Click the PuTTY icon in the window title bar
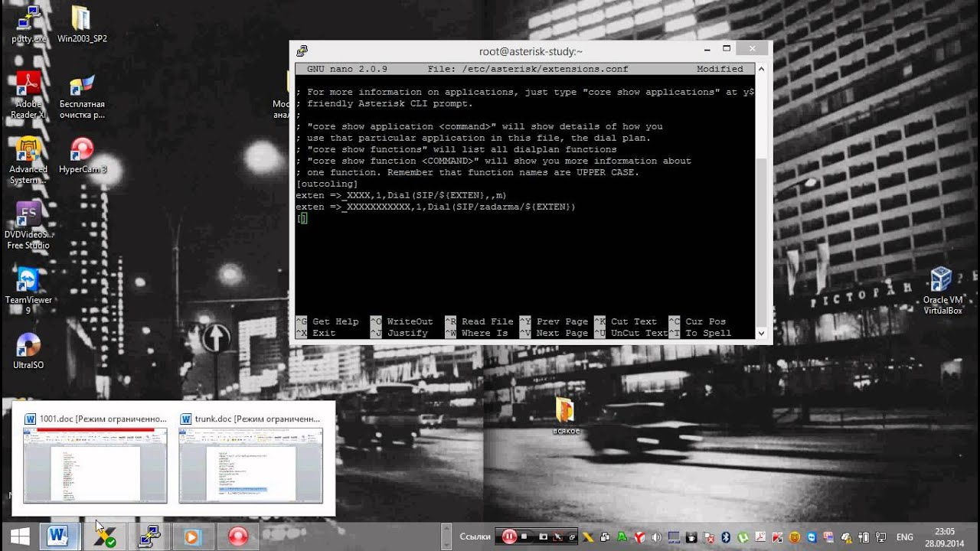The width and height of the screenshot is (980, 551). tap(302, 51)
